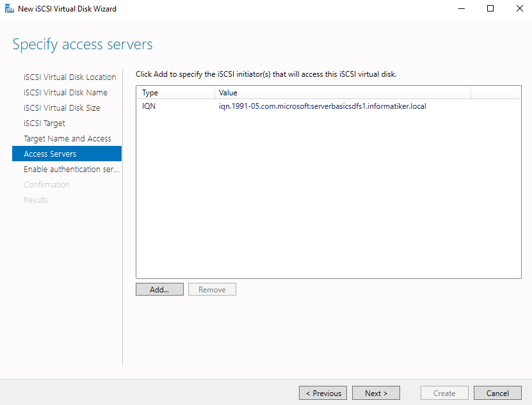The image size is (532, 405).
Task: Maximize the wizard window
Action: (490, 8)
